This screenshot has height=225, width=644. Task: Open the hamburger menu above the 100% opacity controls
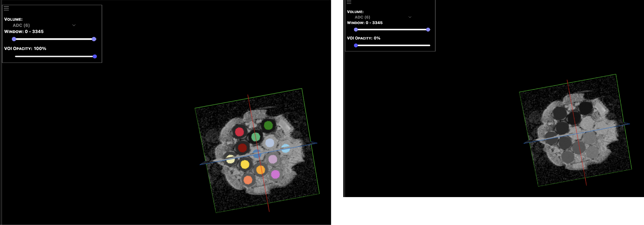tap(6, 9)
